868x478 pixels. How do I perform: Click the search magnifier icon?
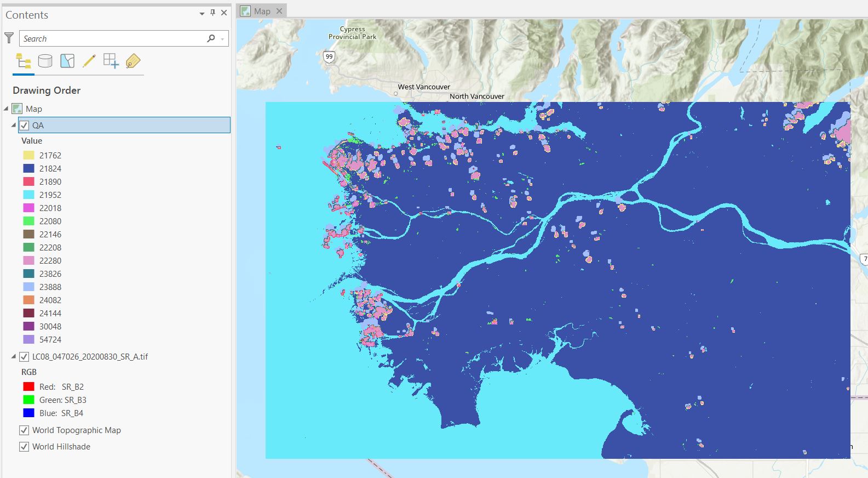tap(211, 38)
